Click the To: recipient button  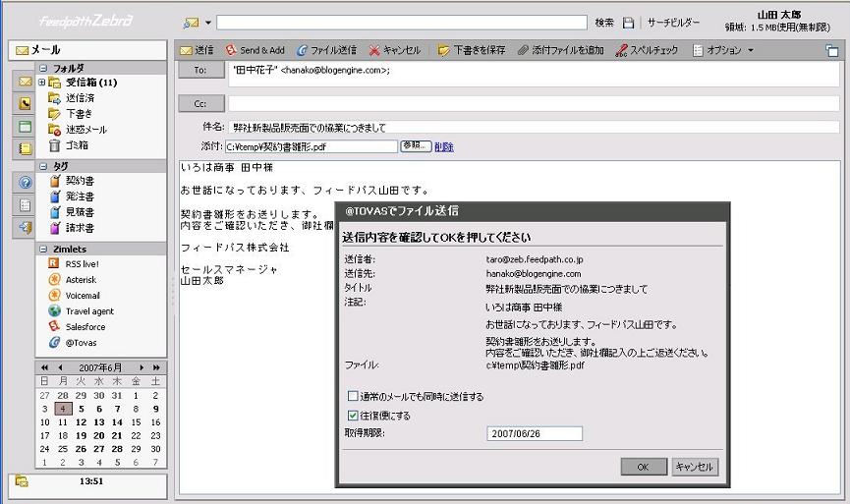click(200, 71)
